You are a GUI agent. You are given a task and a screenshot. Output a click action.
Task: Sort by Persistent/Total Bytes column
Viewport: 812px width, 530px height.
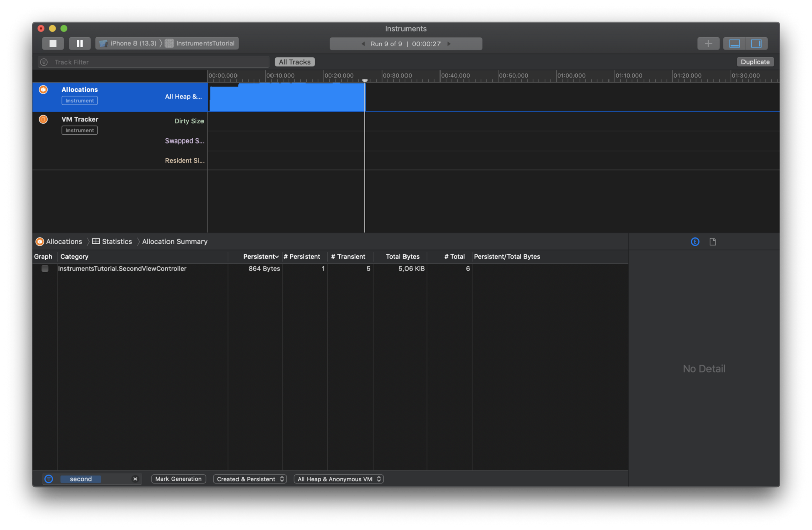click(551, 257)
